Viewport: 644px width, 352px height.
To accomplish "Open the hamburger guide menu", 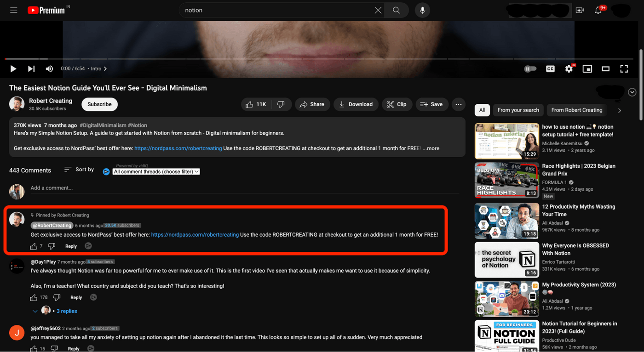I will 14,10.
